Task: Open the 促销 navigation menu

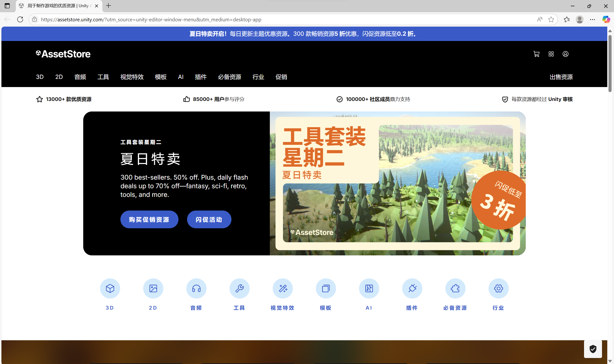Action: pos(281,77)
